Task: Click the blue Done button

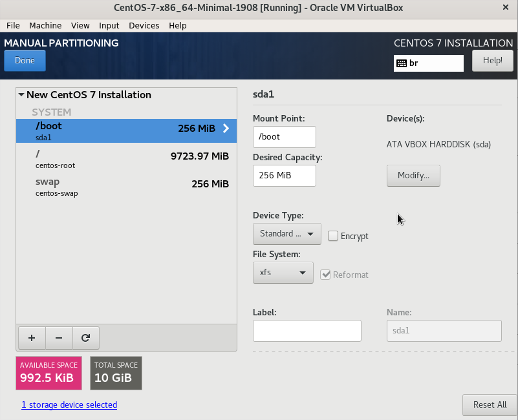Action: coord(25,61)
